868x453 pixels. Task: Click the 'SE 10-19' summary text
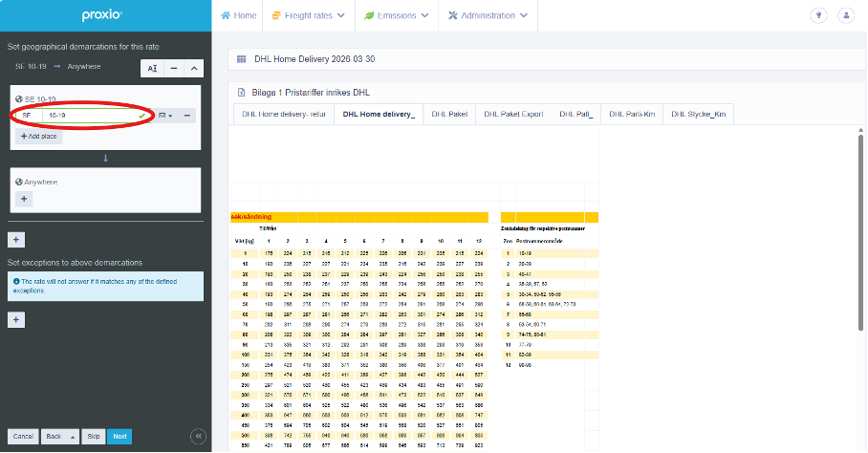(x=31, y=66)
